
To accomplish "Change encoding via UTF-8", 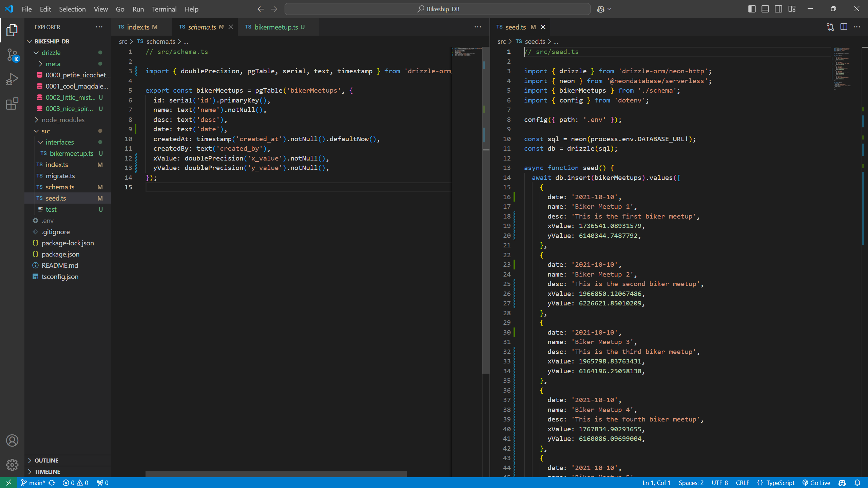I will (x=719, y=483).
